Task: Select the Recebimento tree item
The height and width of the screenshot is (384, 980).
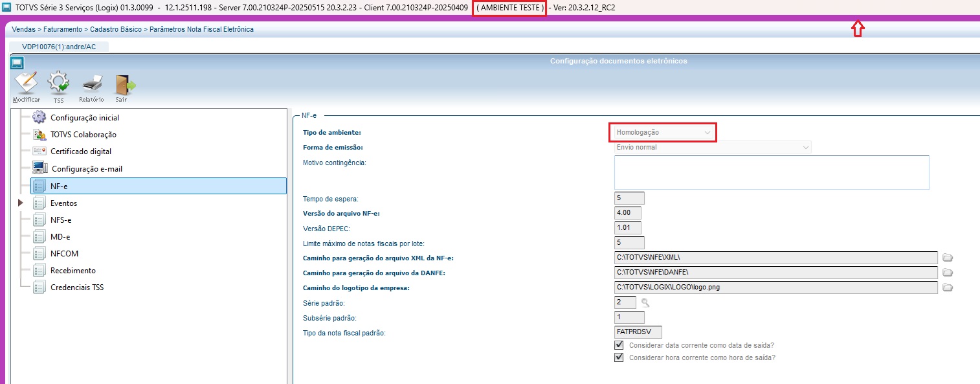Action: (x=72, y=271)
